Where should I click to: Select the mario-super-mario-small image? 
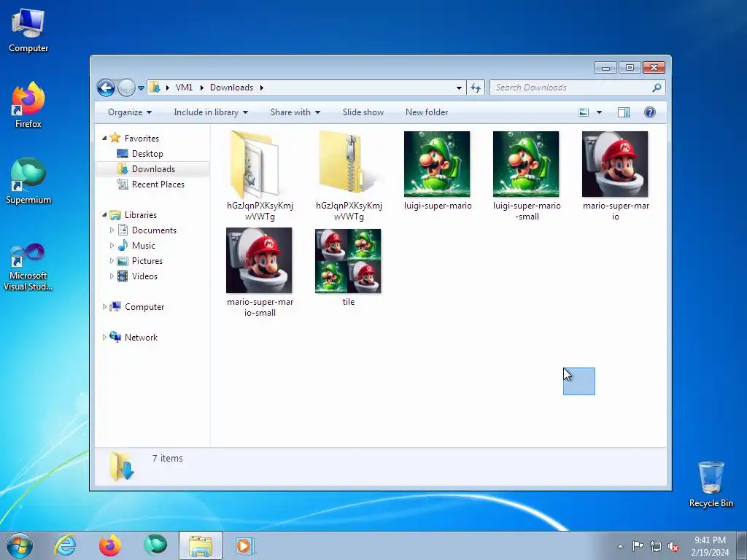tap(259, 273)
